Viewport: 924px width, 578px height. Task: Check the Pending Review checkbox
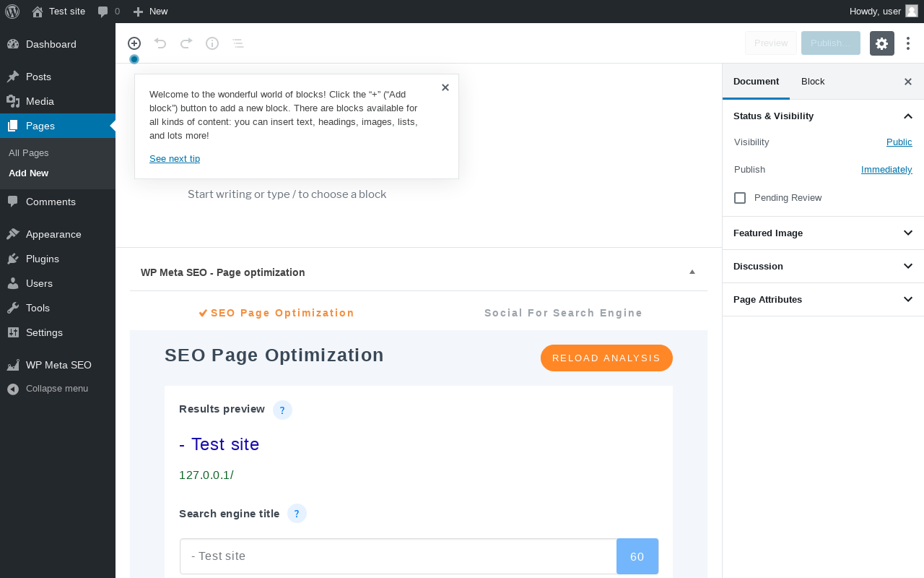pyautogui.click(x=740, y=198)
